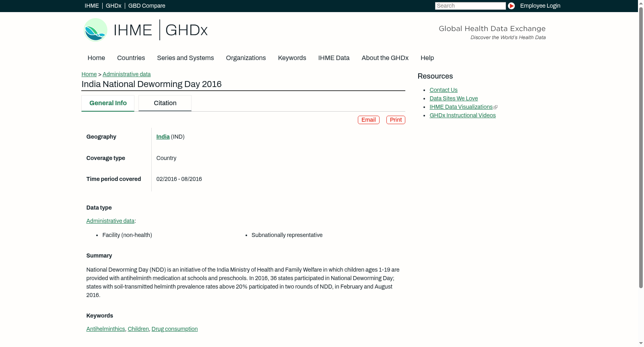Click the Summary heading

point(99,256)
